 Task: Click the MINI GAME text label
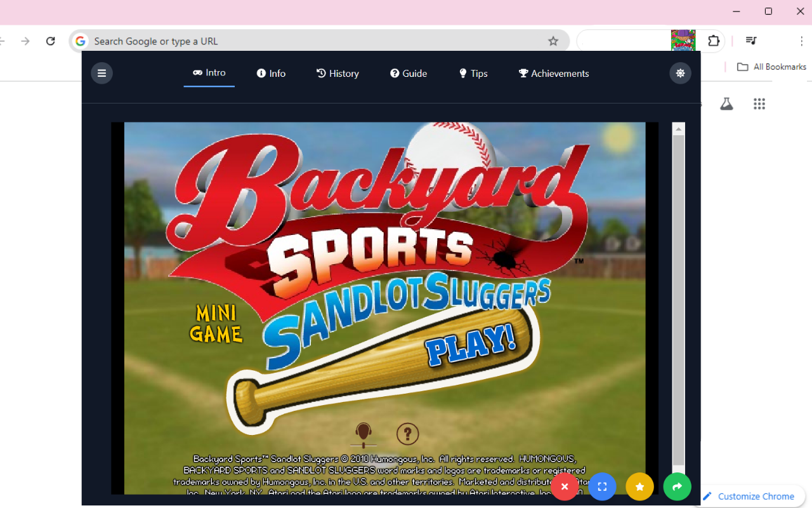tap(216, 324)
